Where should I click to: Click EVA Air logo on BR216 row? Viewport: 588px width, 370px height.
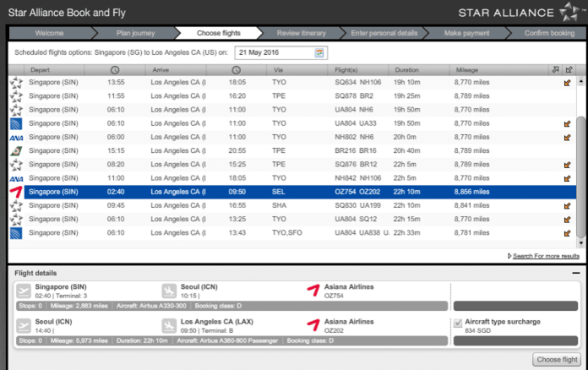tap(16, 151)
